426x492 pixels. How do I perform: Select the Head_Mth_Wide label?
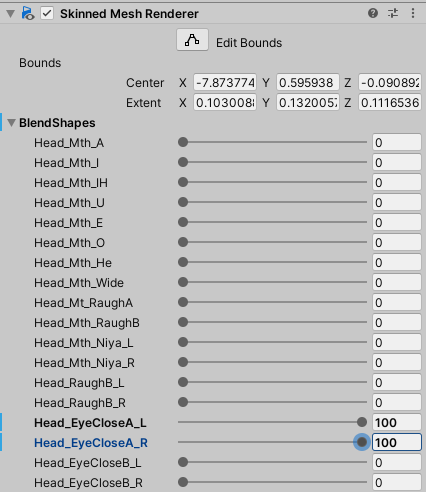[79, 283]
